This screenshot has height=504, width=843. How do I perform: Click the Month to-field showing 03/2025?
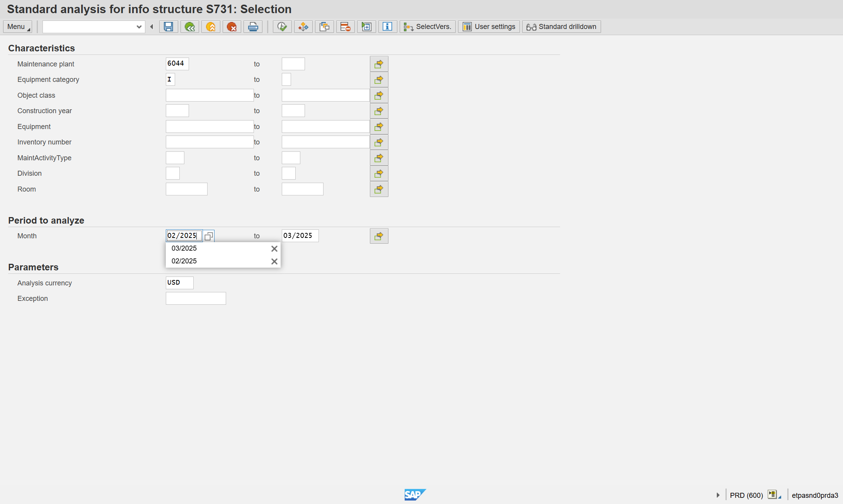[x=300, y=236]
